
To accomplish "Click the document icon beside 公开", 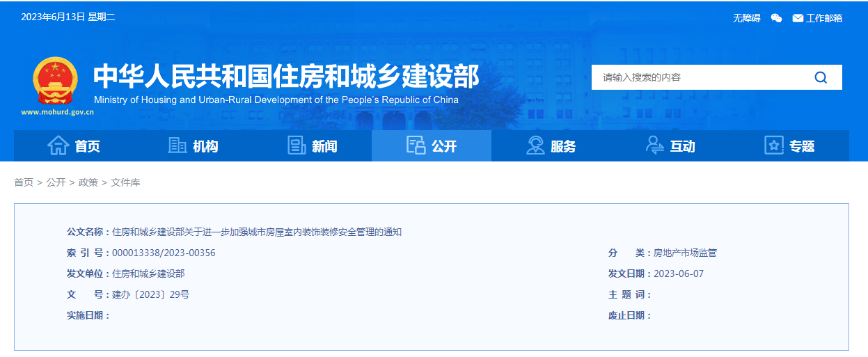I will pos(416,145).
